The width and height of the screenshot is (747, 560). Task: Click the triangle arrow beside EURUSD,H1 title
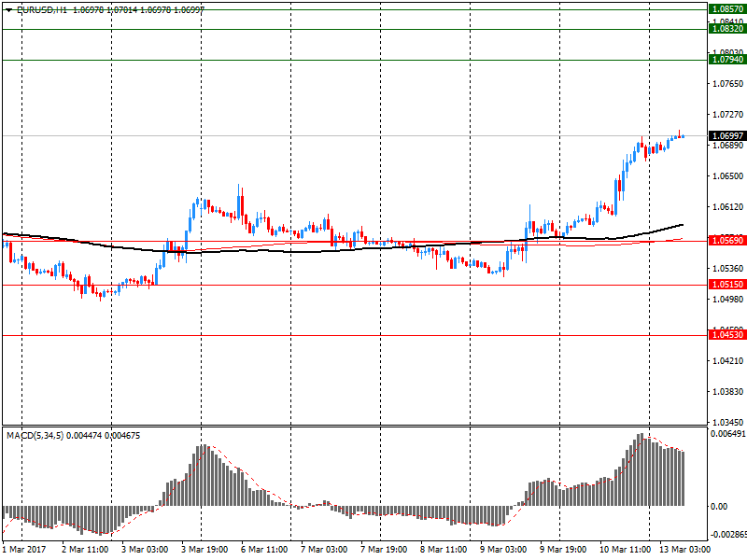pos(9,10)
